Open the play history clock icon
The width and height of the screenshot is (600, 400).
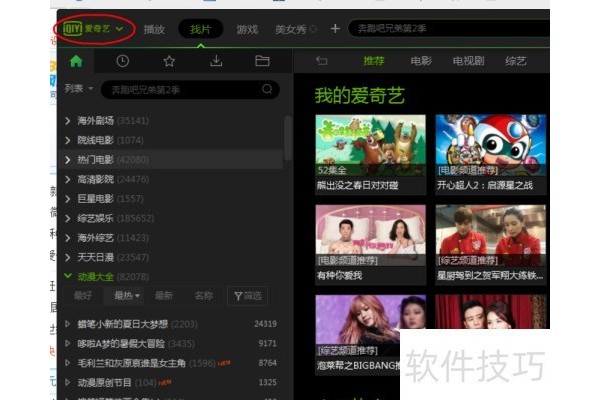point(122,61)
